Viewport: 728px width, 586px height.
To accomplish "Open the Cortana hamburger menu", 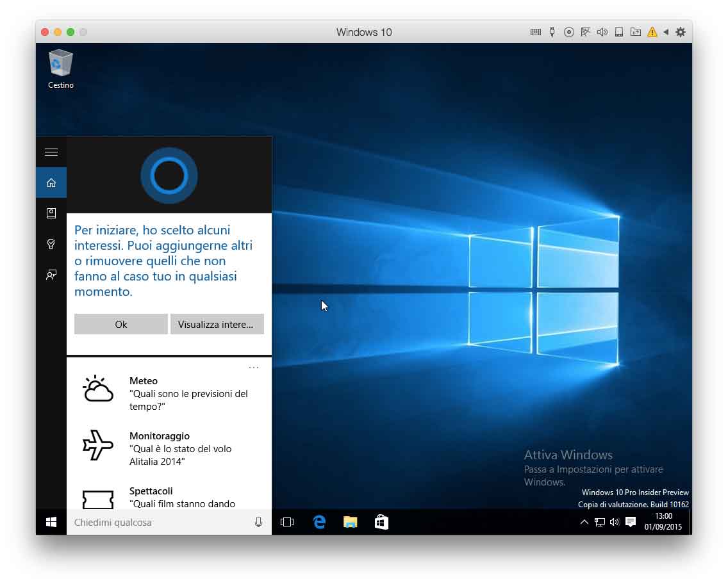I will point(51,152).
